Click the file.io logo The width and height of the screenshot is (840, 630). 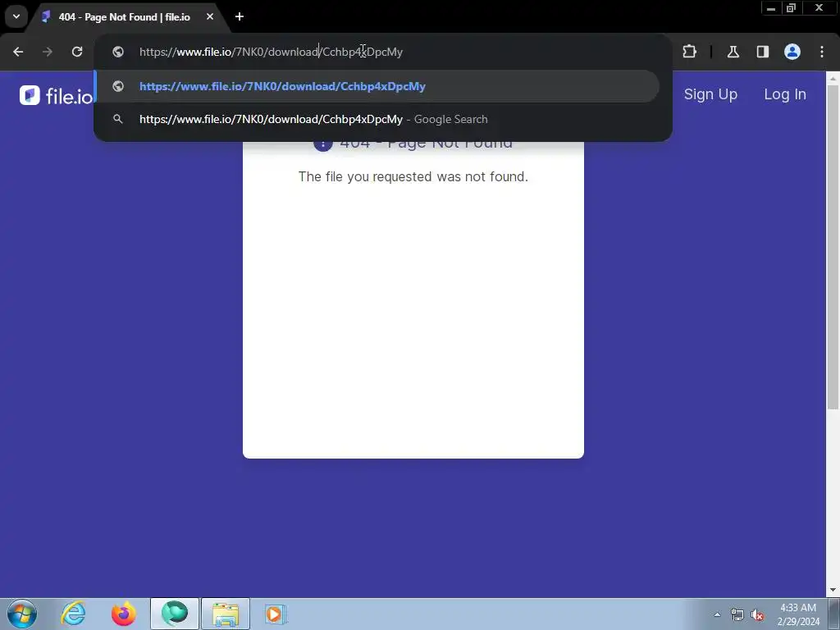pos(57,95)
